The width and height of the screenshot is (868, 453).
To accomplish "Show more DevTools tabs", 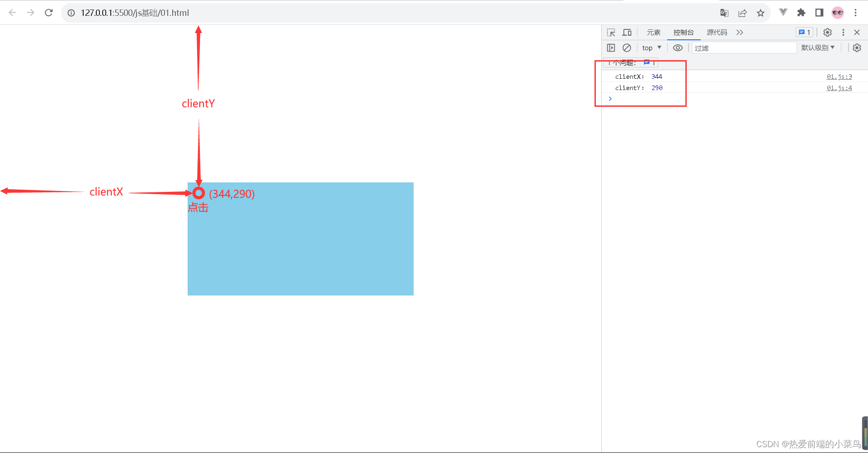I will click(740, 33).
